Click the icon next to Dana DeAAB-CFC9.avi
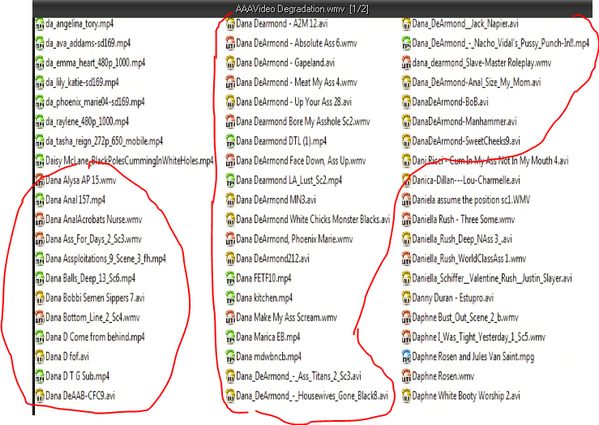 click(x=40, y=396)
